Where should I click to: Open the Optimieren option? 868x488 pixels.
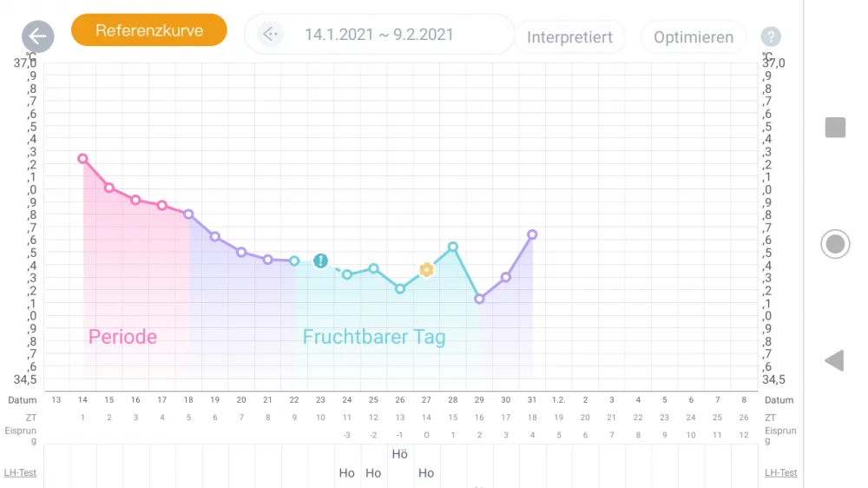693,37
